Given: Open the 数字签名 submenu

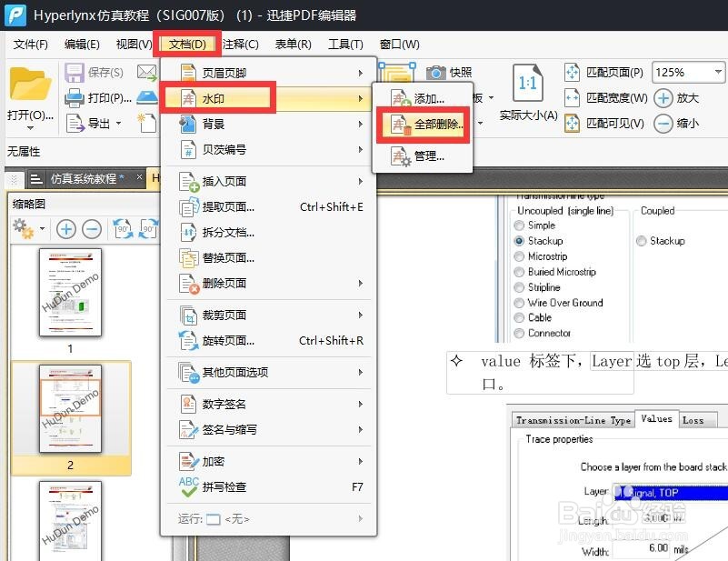Looking at the screenshot, I should (x=268, y=404).
